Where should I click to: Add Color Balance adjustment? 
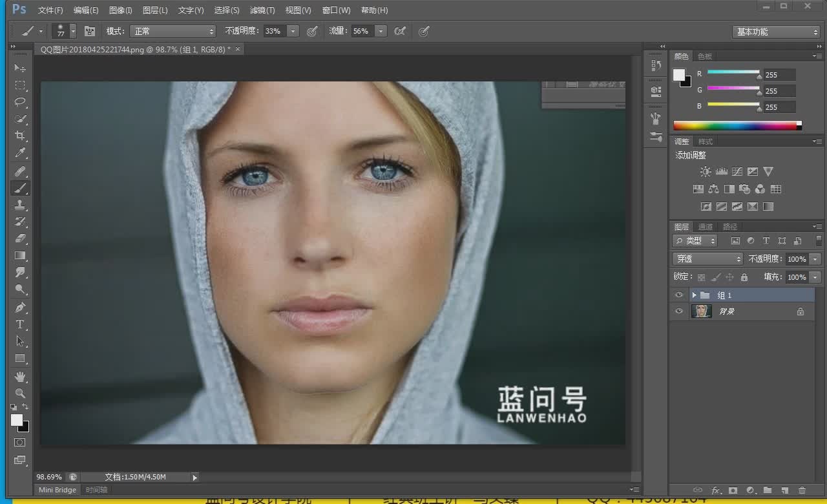tap(713, 189)
